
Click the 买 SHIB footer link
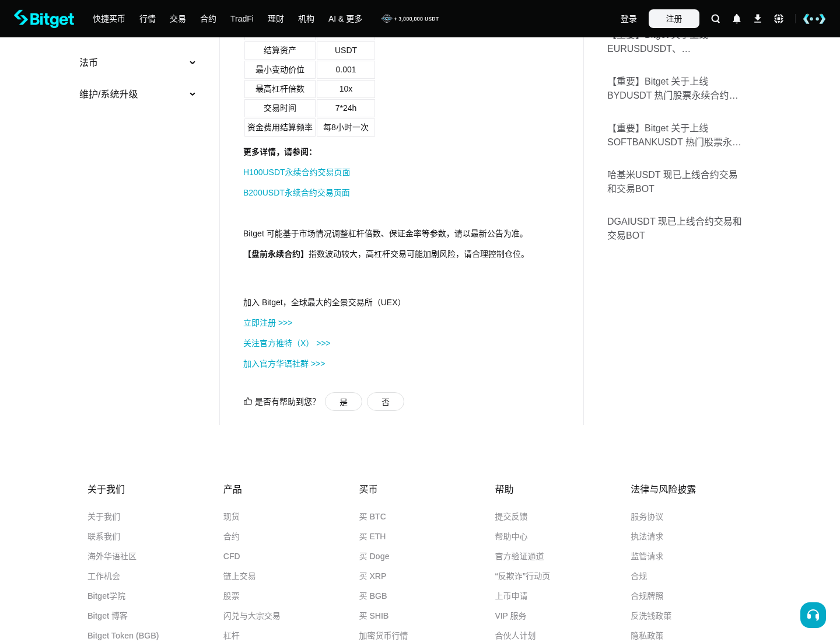(374, 616)
